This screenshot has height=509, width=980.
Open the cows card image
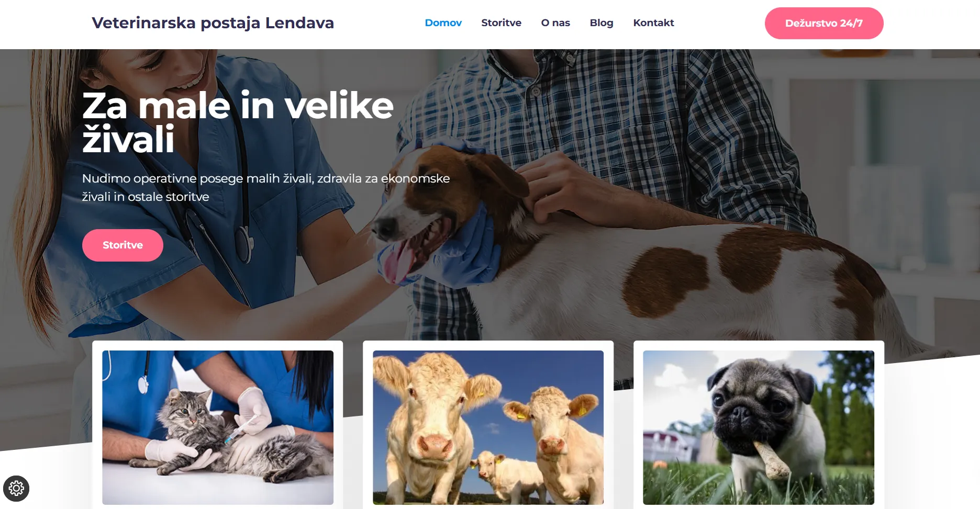pos(488,427)
